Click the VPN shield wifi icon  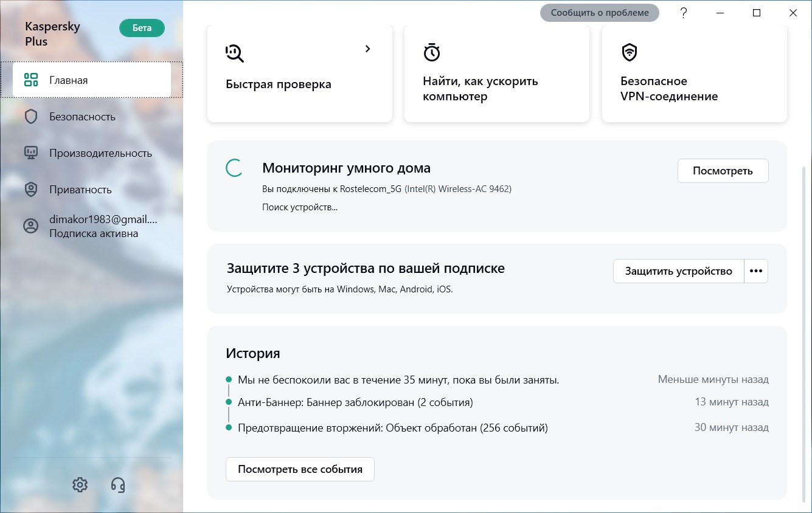pyautogui.click(x=630, y=52)
